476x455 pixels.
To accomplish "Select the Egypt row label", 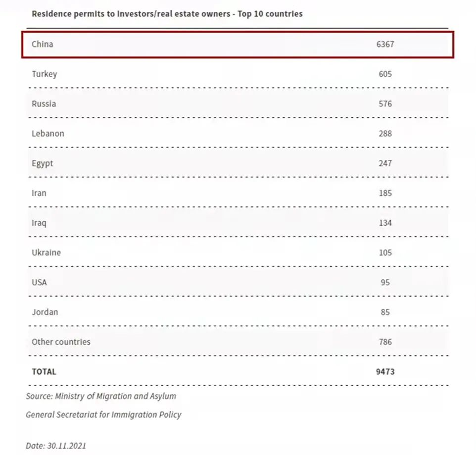I will coord(43,163).
